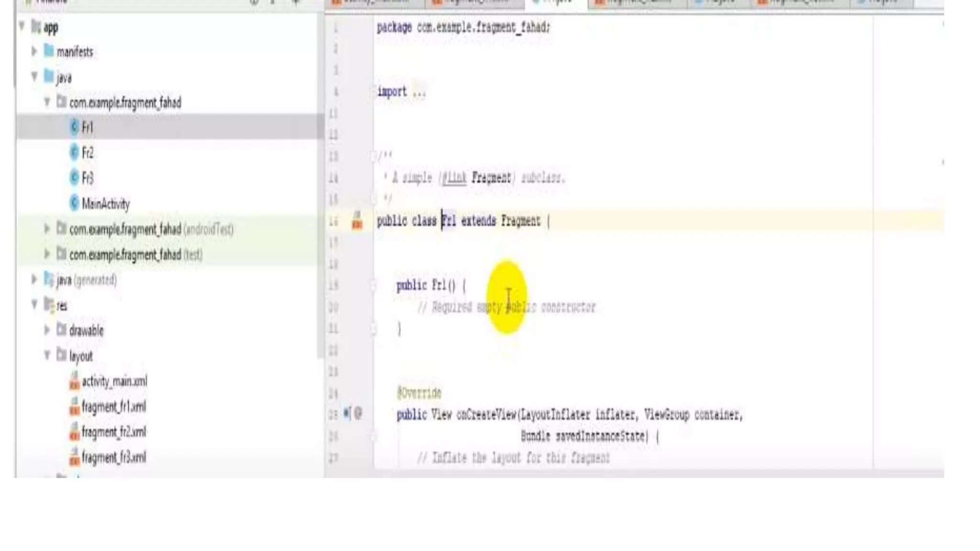Click the Fr3 class icon in tree
The width and height of the screenshot is (980, 551).
pos(74,178)
